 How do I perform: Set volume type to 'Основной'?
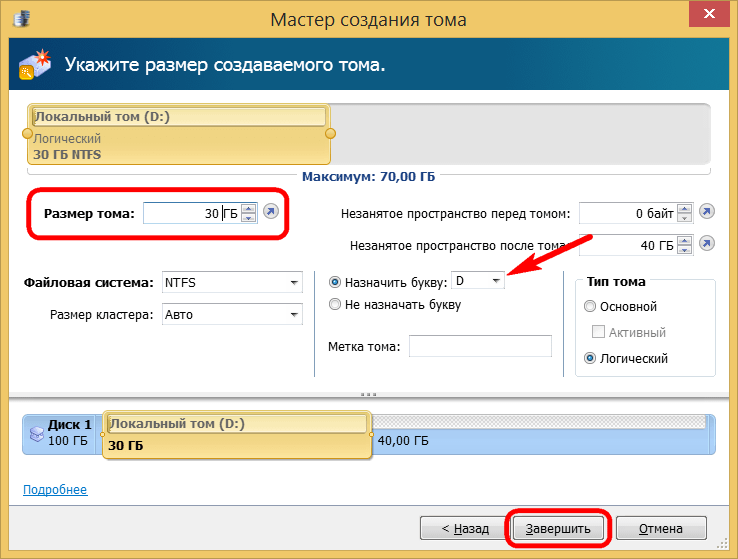[x=590, y=306]
